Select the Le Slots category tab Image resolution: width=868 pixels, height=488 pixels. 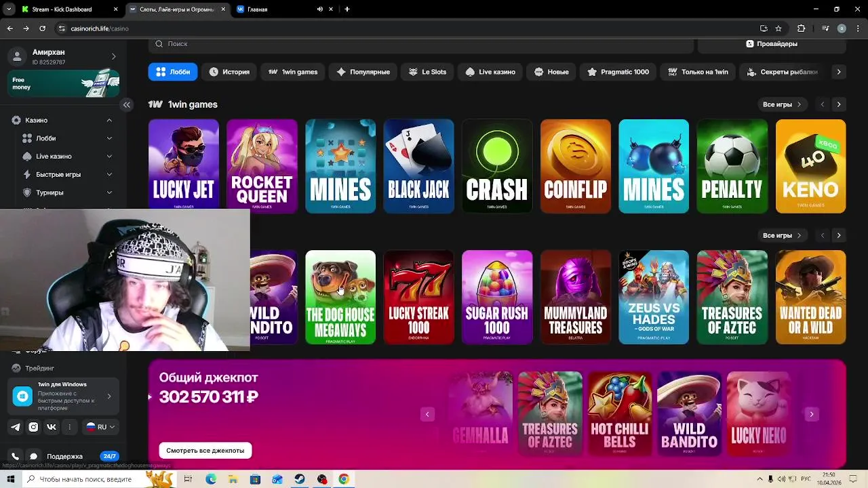tap(427, 72)
